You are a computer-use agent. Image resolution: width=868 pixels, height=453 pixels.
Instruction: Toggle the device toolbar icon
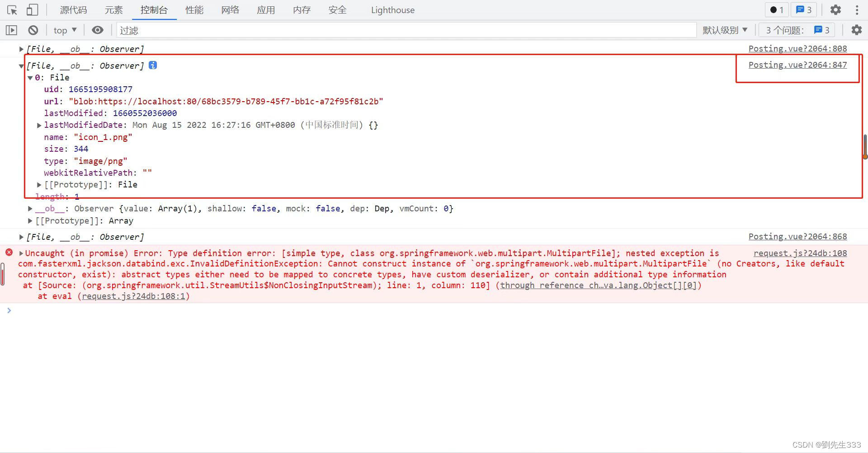pos(32,10)
